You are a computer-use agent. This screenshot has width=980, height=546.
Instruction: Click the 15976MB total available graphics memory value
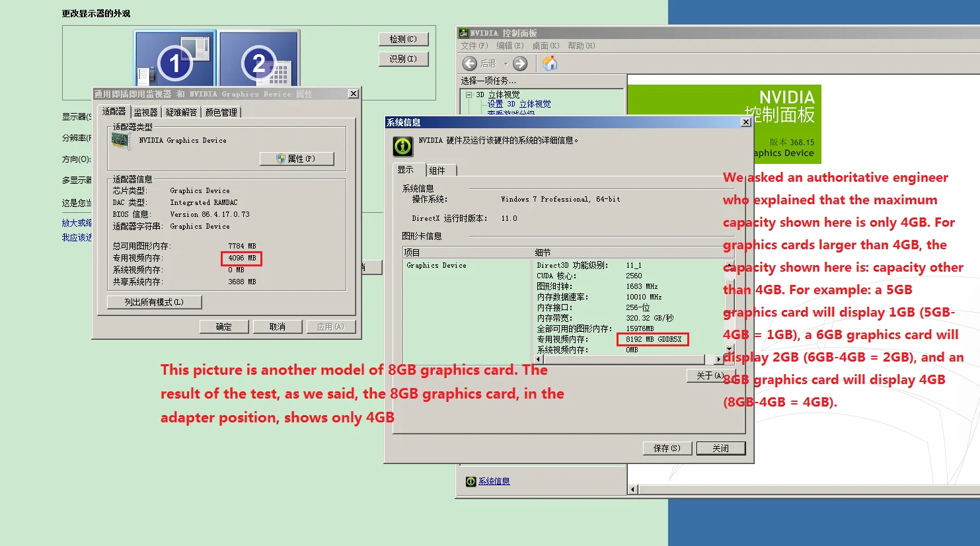pyautogui.click(x=640, y=329)
